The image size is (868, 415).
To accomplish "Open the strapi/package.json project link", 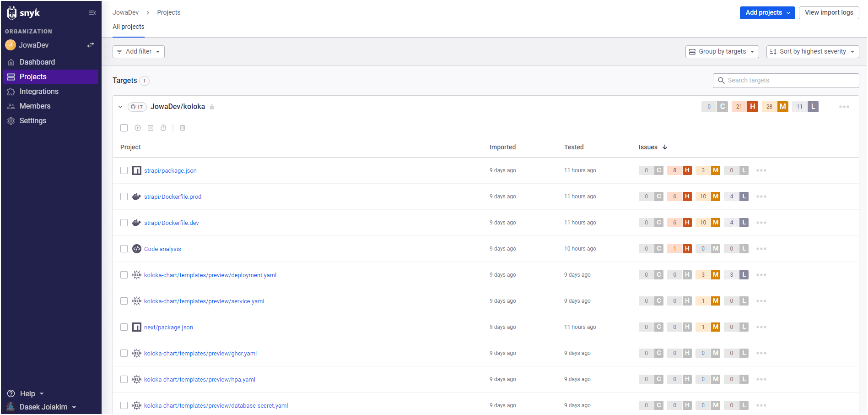I will coord(170,170).
